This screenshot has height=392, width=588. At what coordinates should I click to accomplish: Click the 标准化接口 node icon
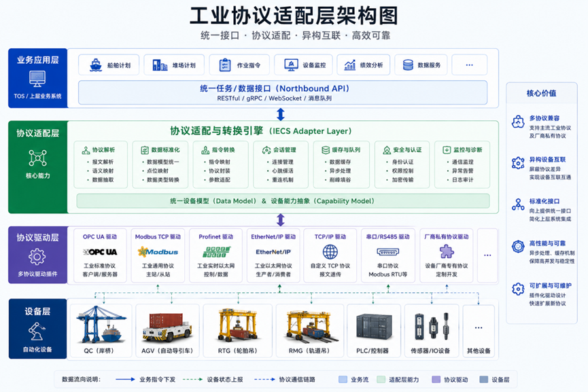(x=518, y=204)
